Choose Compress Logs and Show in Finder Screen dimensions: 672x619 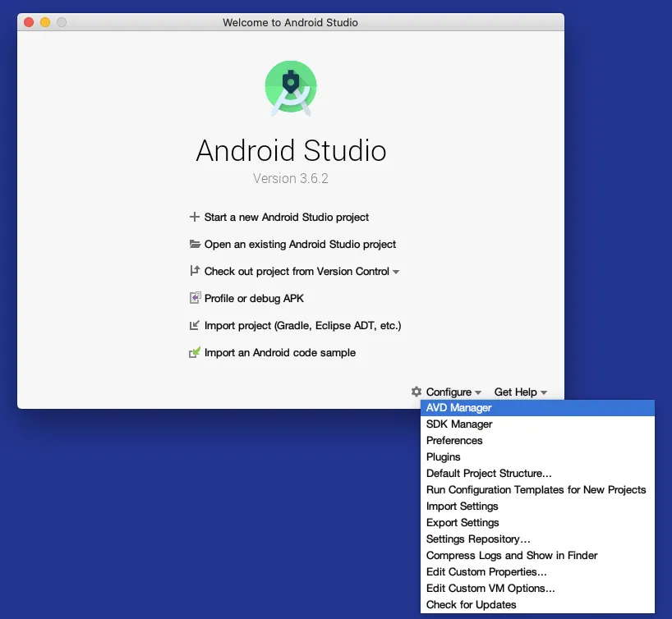[537, 556]
